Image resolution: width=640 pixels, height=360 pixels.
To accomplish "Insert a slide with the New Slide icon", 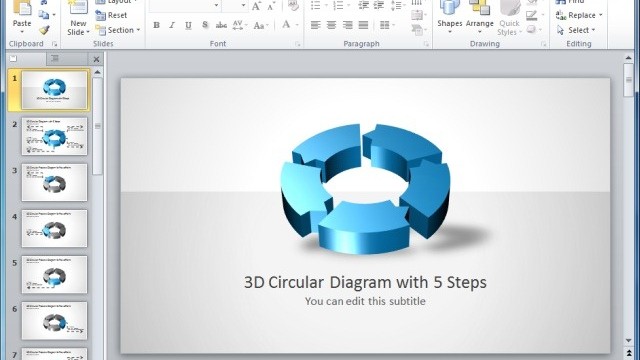I will [78, 7].
